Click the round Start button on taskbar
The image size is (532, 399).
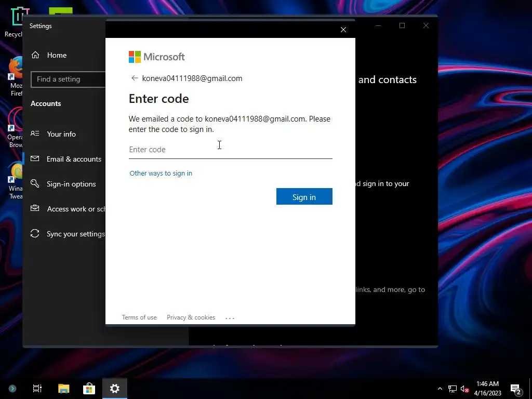[12, 389]
